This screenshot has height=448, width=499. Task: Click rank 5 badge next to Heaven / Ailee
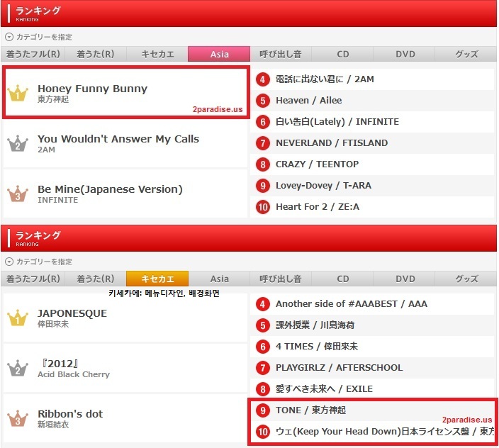[x=263, y=101]
